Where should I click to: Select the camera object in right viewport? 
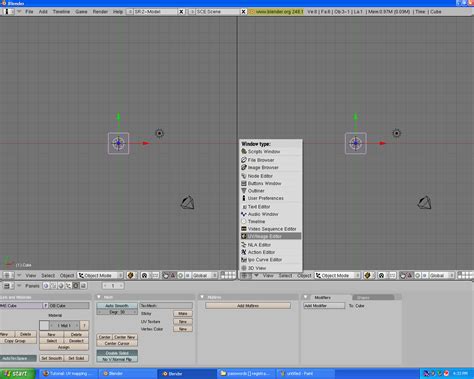pos(424,203)
